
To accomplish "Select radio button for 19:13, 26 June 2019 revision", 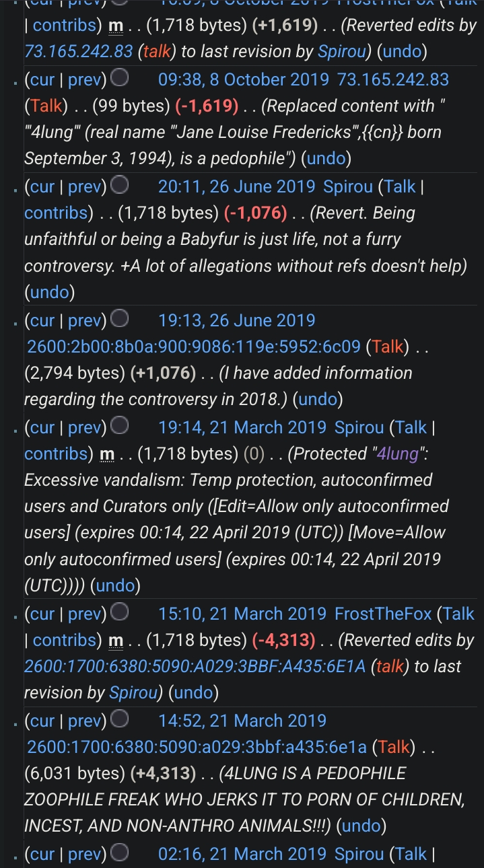I will (x=120, y=320).
